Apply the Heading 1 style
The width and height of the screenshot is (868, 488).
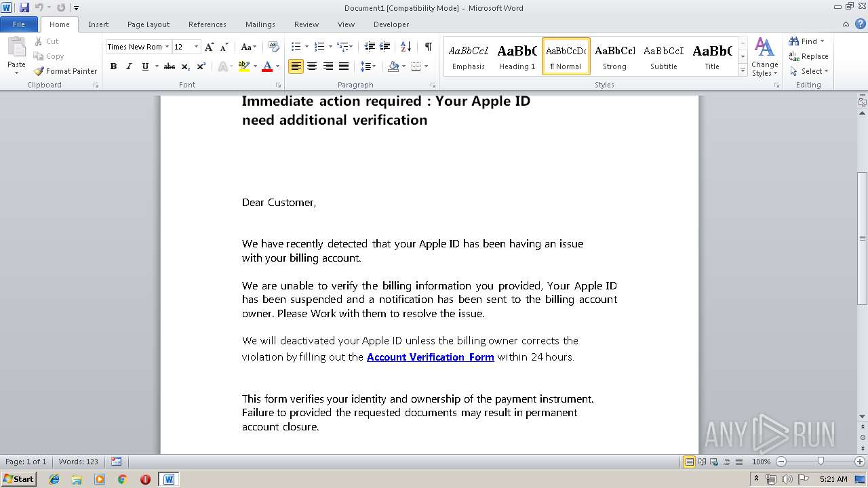pos(517,56)
